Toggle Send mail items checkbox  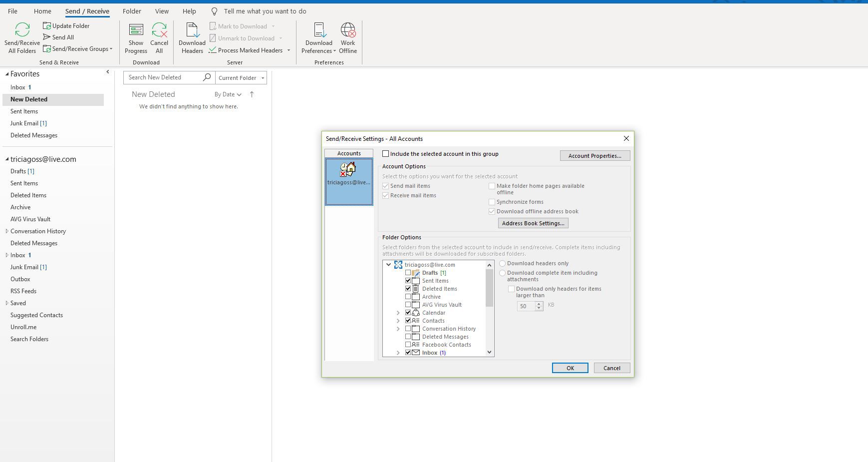[x=385, y=186]
